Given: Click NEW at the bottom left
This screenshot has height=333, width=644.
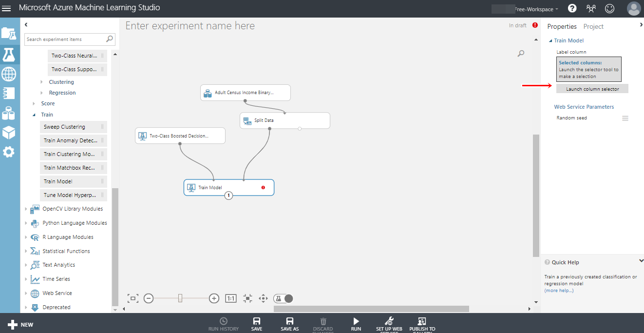Looking at the screenshot, I should click(20, 324).
